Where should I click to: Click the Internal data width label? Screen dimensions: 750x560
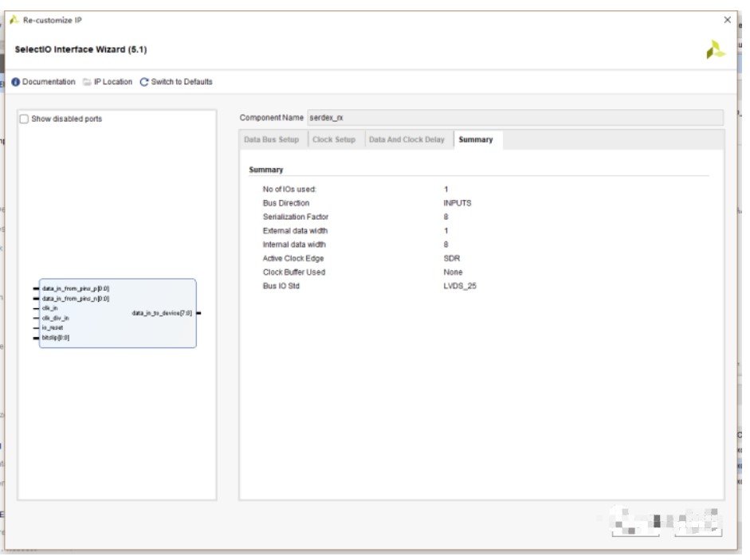point(294,245)
